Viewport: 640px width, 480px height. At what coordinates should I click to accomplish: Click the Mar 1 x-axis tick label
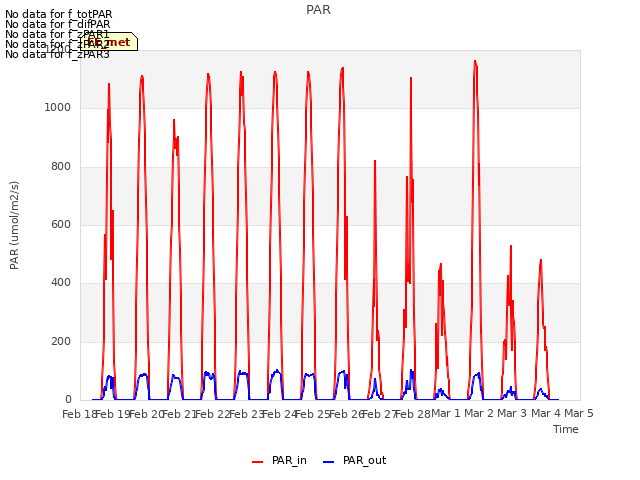(x=446, y=413)
